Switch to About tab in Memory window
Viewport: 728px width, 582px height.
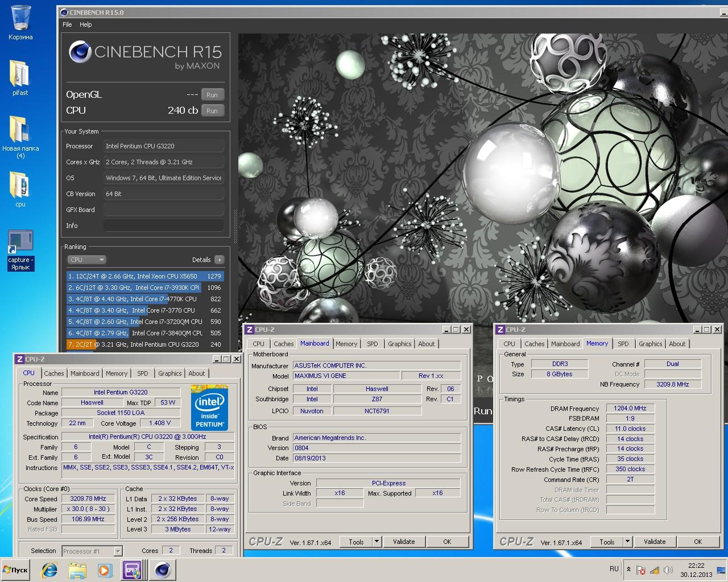tap(677, 344)
